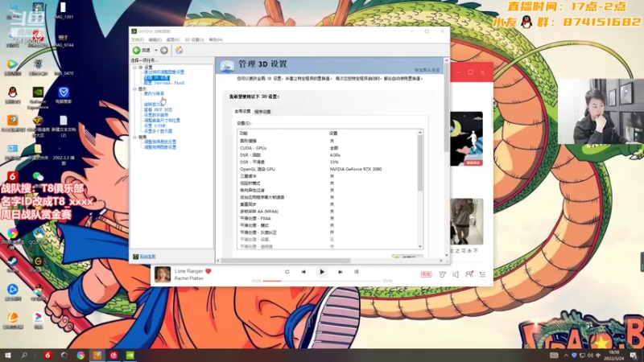Viewport: 644px width, 362px height.
Task: Select the 三重缓冲 setting row
Action: (328, 176)
